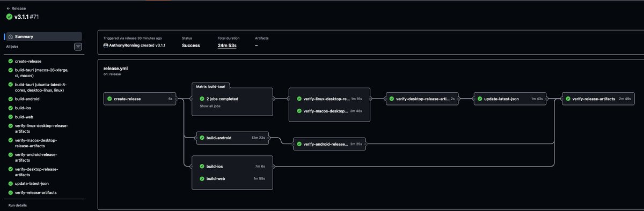Screen dimensions: 644x211
Task: Open update-latest-json graph node
Action: pyautogui.click(x=510, y=99)
